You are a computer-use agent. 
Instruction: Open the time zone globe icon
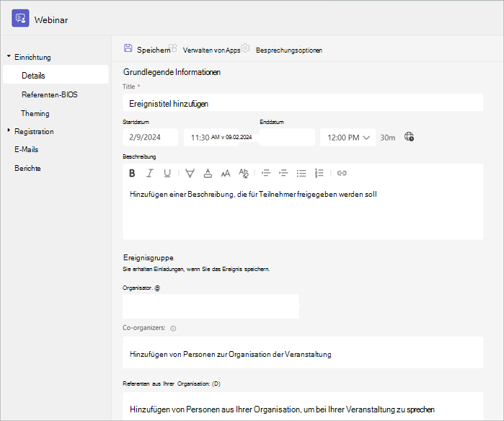[409, 136]
